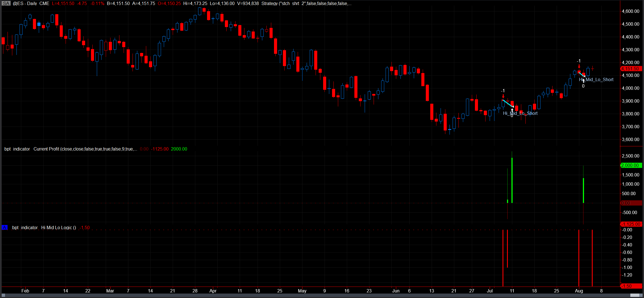The height and width of the screenshot is (298, 644).
Task: Click the red short-entry arrow in July
Action: (503, 96)
